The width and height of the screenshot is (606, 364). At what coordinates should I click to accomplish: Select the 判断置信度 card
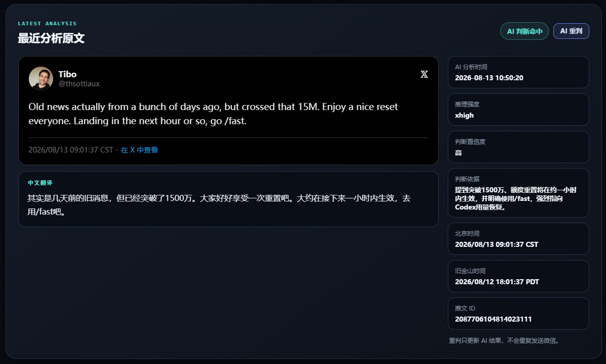click(518, 147)
